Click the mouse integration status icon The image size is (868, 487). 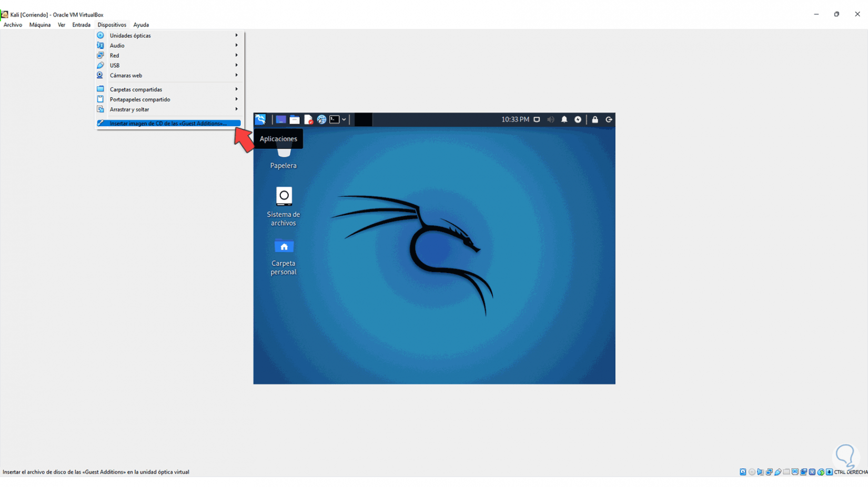click(821, 472)
